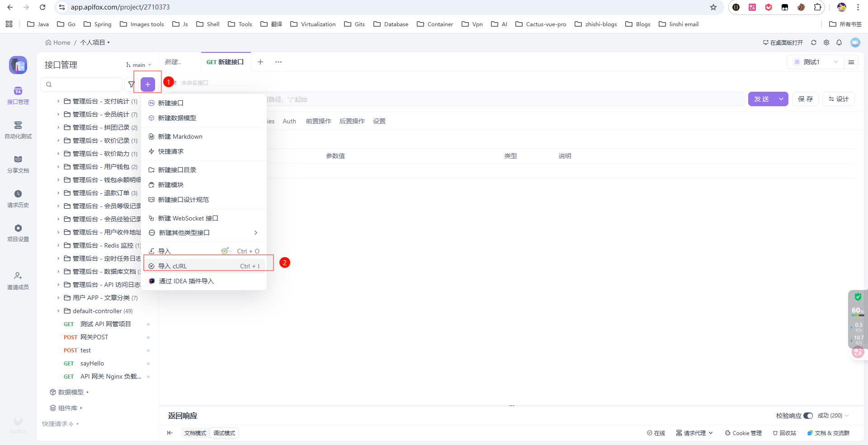868x445 pixels.
Task: Choose 新建 Markdown from menu
Action: 180,136
